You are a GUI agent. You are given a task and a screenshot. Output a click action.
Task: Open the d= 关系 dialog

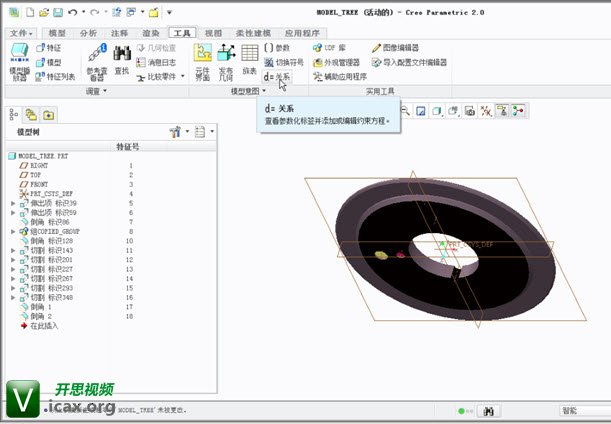(x=277, y=77)
